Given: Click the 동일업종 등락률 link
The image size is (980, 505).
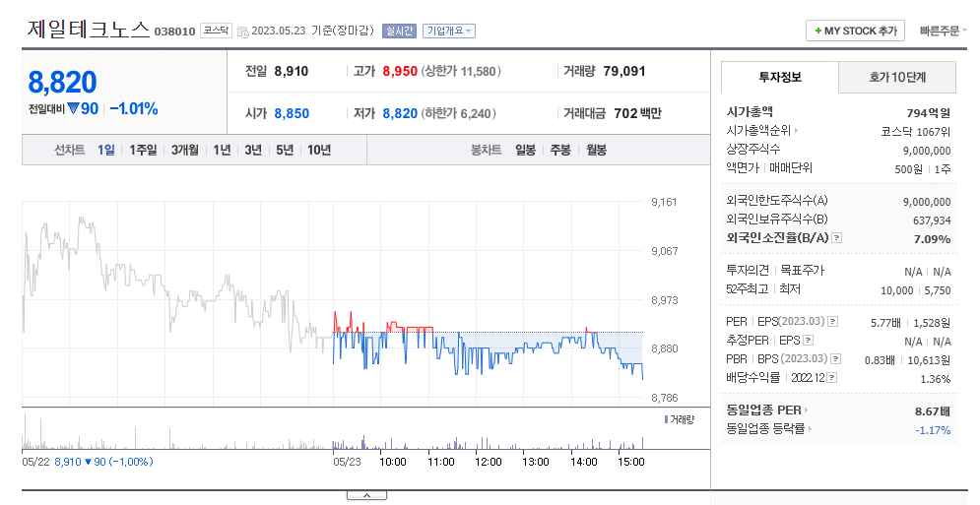Looking at the screenshot, I should pyautogui.click(x=765, y=429).
